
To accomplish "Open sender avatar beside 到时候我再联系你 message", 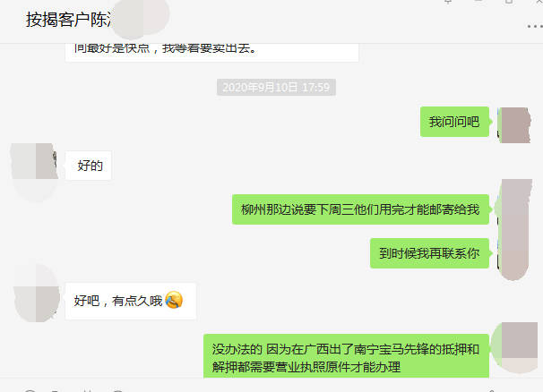I will (x=514, y=253).
